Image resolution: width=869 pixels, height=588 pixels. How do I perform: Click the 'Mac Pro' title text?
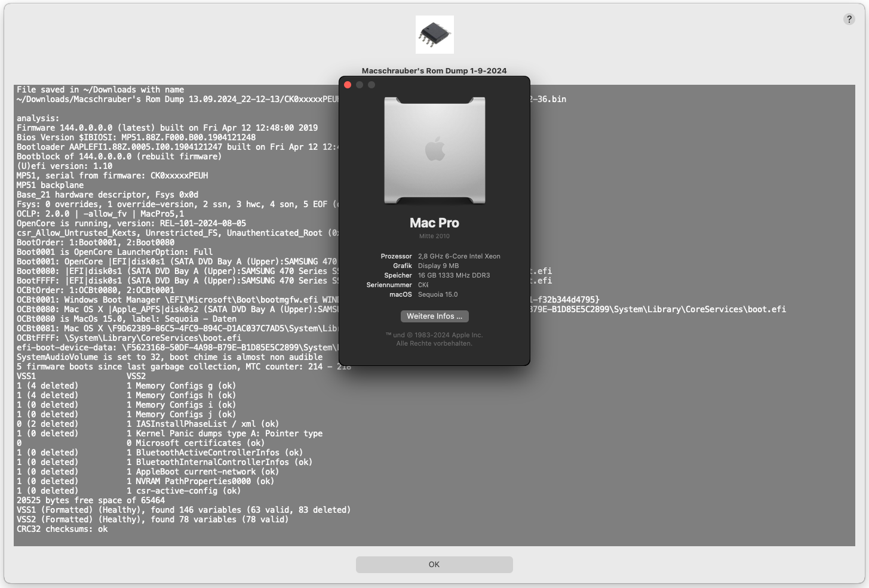tap(434, 223)
